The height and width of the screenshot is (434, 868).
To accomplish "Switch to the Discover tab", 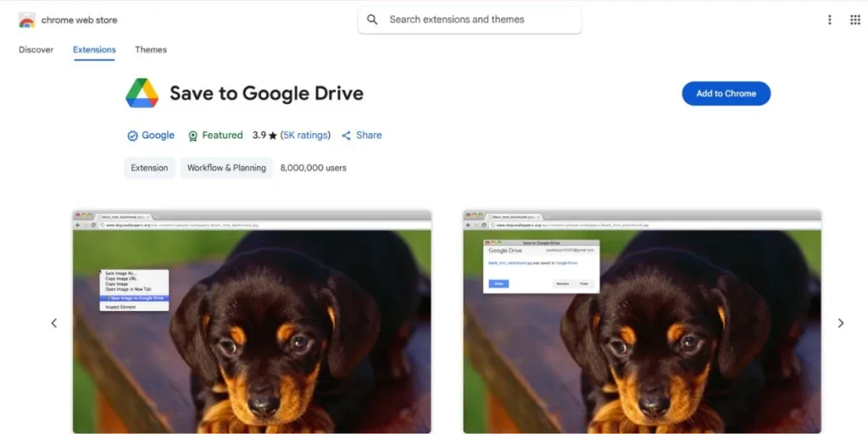I will 36,50.
